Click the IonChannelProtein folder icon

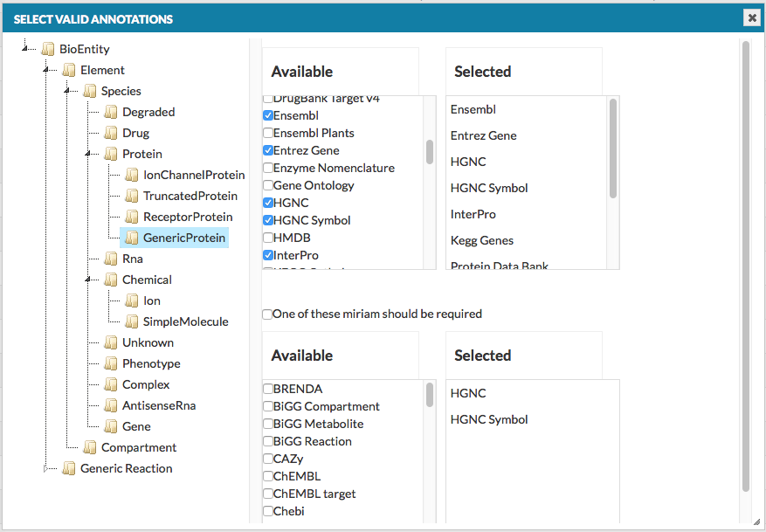coord(132,175)
